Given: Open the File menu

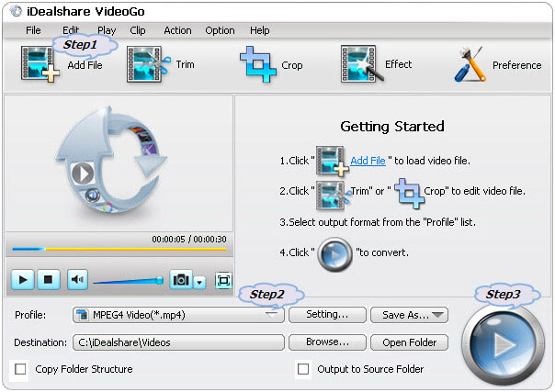Looking at the screenshot, I should tap(33, 30).
